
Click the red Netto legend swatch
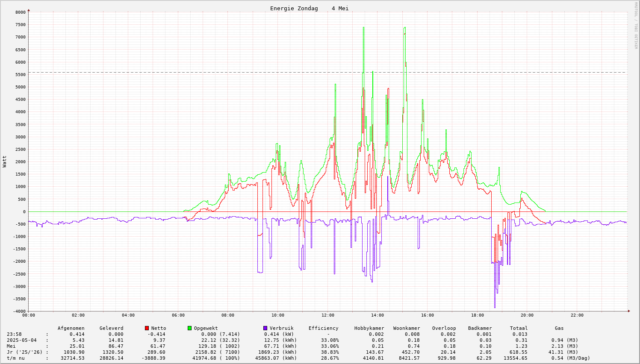147,328
